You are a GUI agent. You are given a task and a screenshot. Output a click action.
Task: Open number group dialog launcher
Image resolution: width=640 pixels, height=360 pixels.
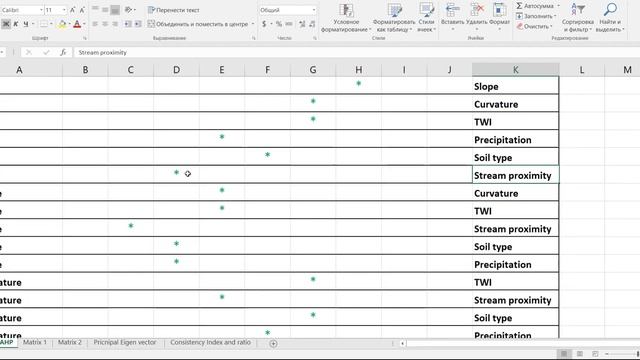[315, 38]
